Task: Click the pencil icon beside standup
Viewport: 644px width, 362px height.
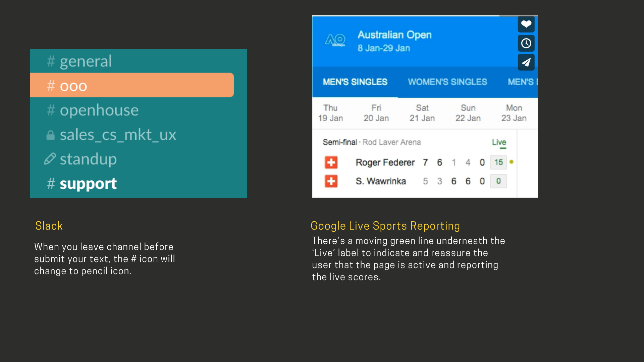Action: (x=50, y=159)
